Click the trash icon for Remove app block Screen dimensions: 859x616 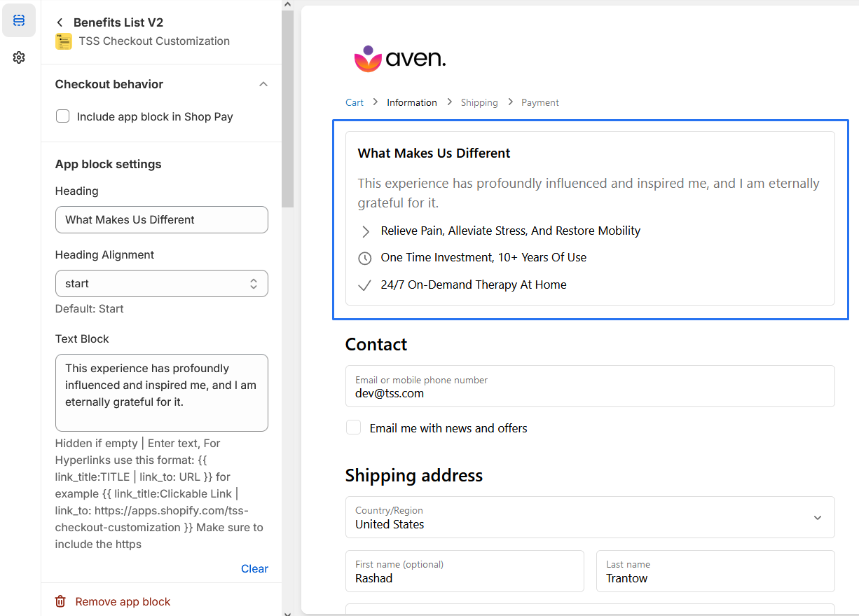click(x=61, y=601)
